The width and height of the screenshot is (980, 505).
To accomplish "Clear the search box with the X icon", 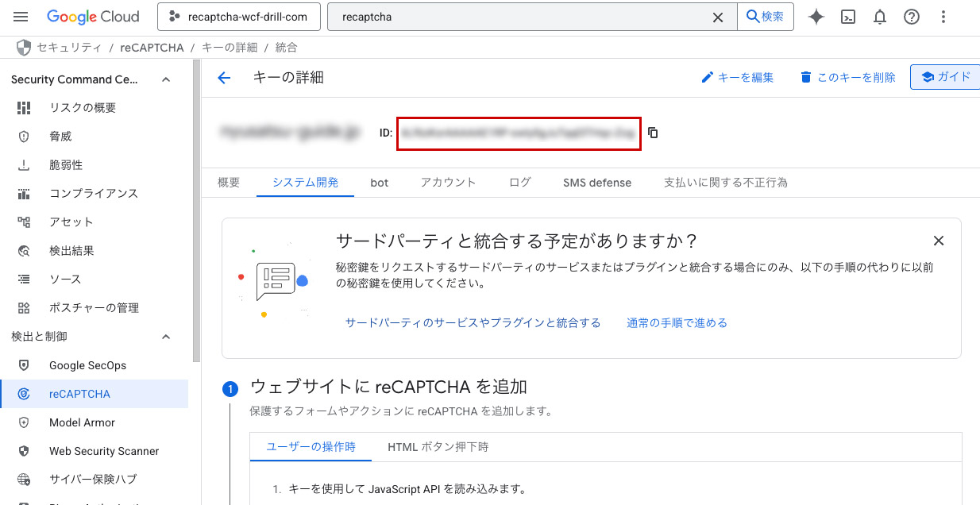I will pyautogui.click(x=718, y=17).
